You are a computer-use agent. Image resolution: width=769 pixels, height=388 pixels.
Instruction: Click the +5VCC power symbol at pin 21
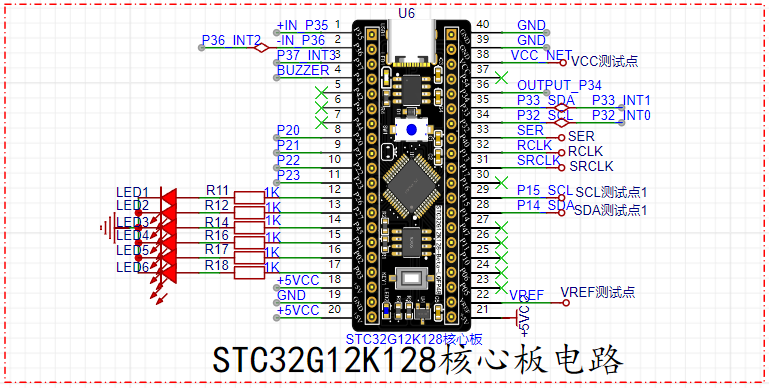click(521, 319)
